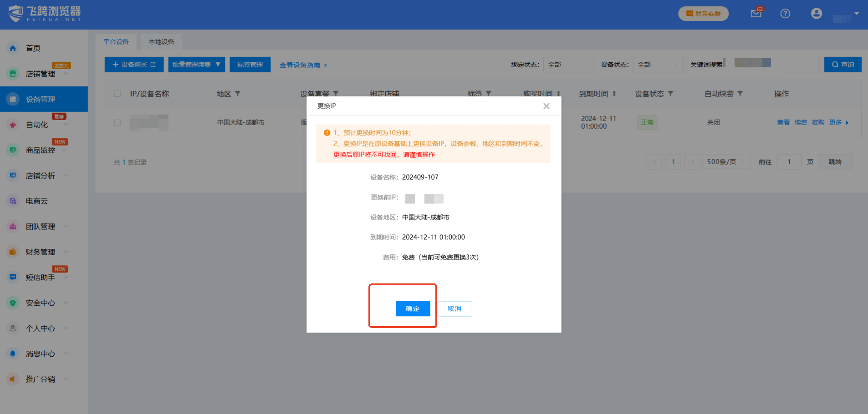Check the select-all box in table header

(117, 94)
